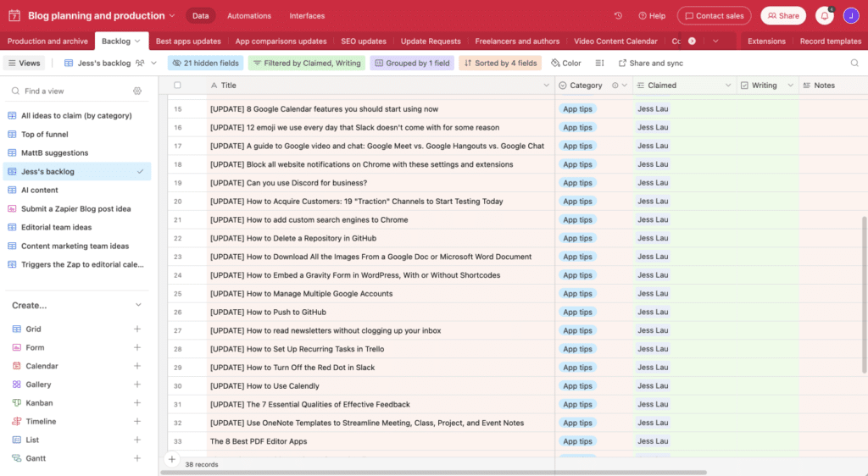Toggle 21 hidden fields visibility
The image size is (868, 476).
tap(206, 63)
